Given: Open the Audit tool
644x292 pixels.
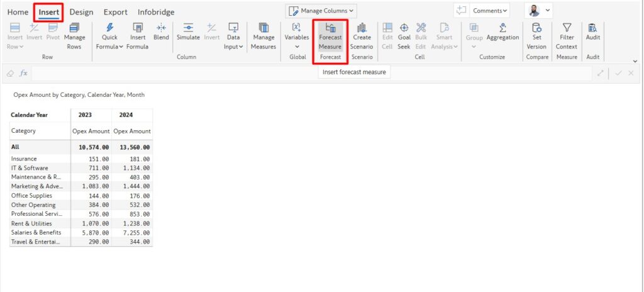Looking at the screenshot, I should pyautogui.click(x=592, y=28).
